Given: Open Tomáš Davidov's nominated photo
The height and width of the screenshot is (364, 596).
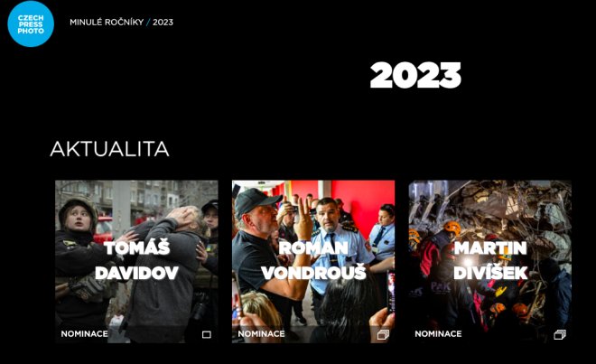Looking at the screenshot, I should [x=136, y=261].
